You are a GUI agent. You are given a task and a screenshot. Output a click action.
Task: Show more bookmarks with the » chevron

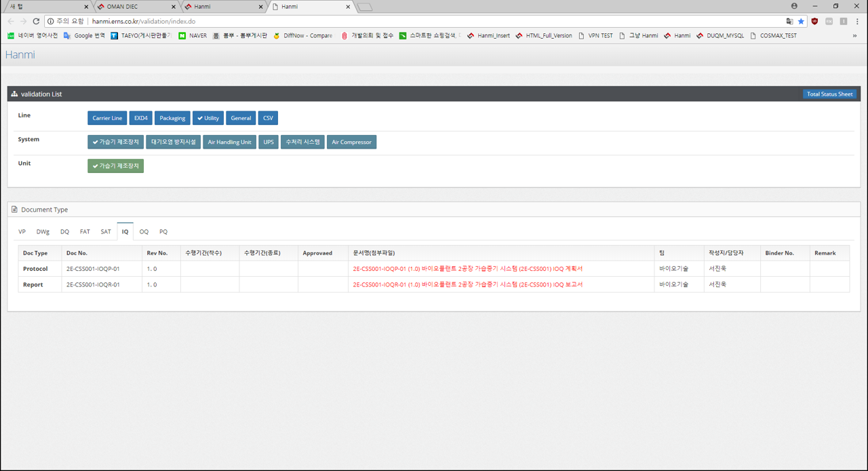click(x=854, y=35)
